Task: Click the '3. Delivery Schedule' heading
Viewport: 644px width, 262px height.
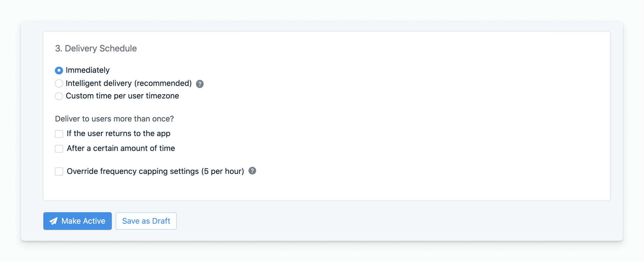Action: point(96,48)
